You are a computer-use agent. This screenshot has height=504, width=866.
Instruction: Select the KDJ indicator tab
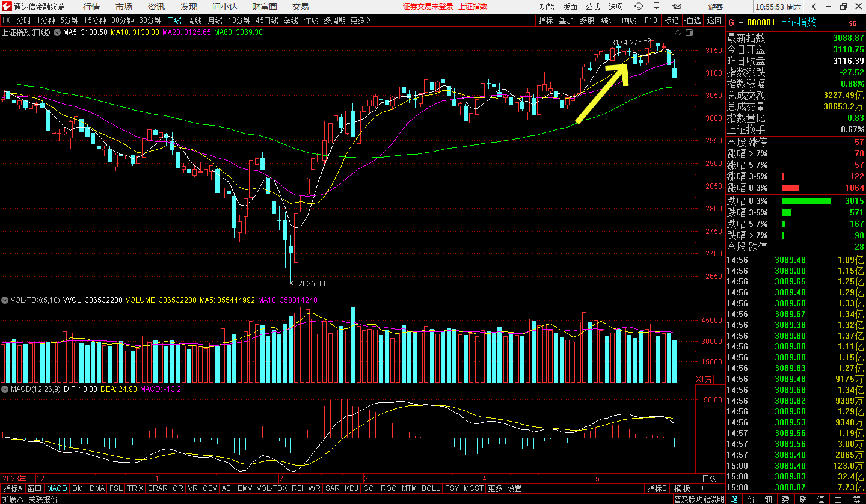352,488
